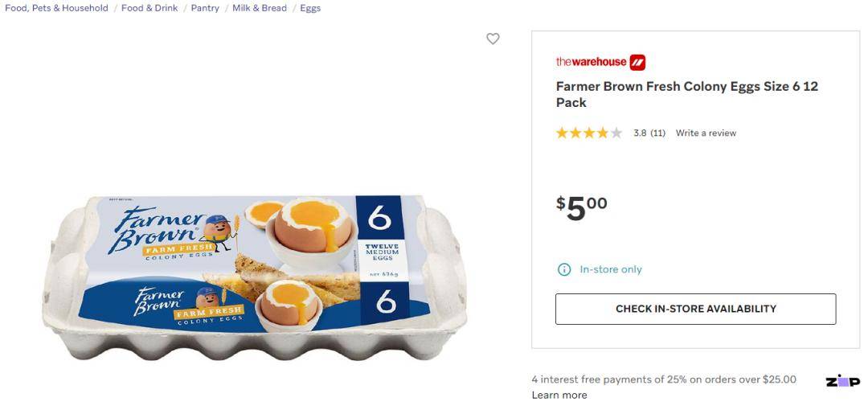Viewport: 868px width, 414px height.
Task: Add product to wishlist with heart icon
Action: tap(493, 39)
